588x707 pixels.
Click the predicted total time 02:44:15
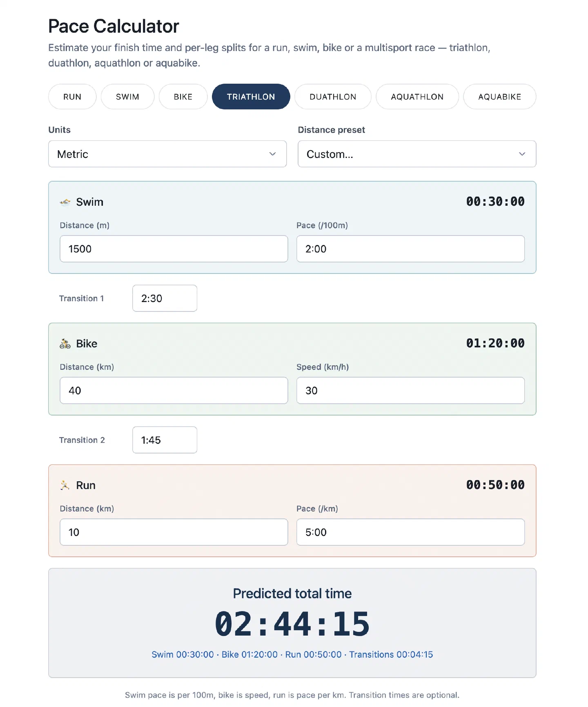[x=292, y=624]
